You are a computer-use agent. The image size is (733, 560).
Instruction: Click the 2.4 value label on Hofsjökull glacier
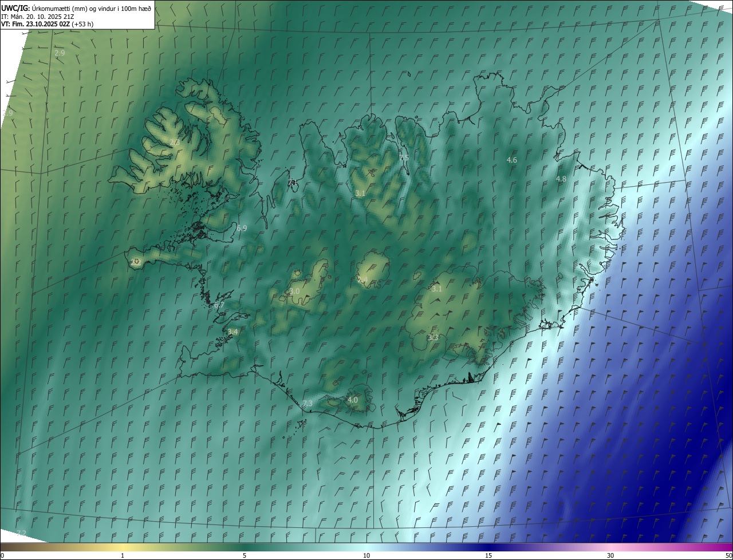point(362,280)
